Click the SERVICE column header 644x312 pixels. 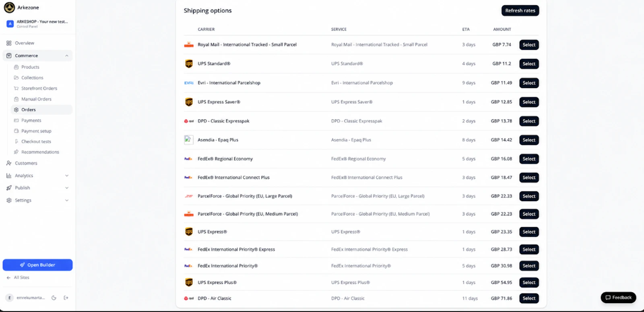point(339,29)
